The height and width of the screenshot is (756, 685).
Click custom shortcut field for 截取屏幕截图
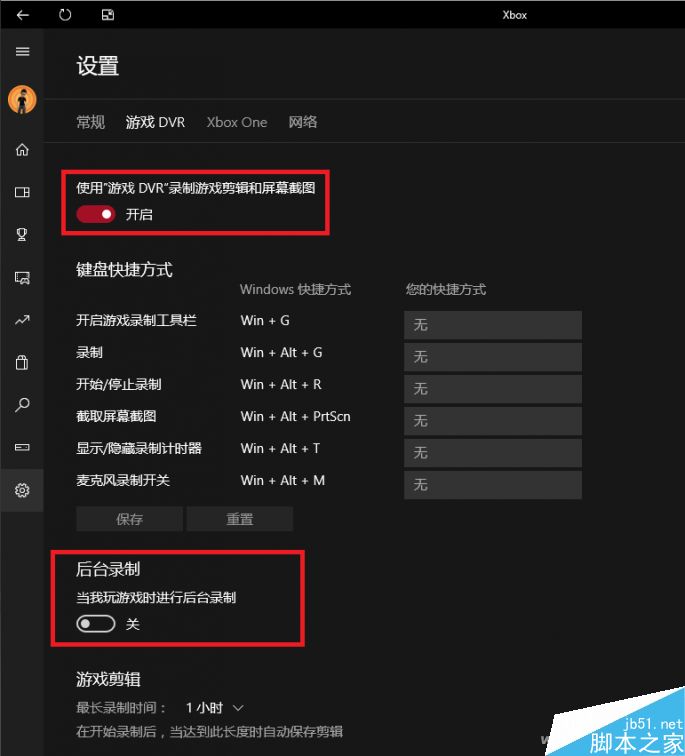point(493,421)
